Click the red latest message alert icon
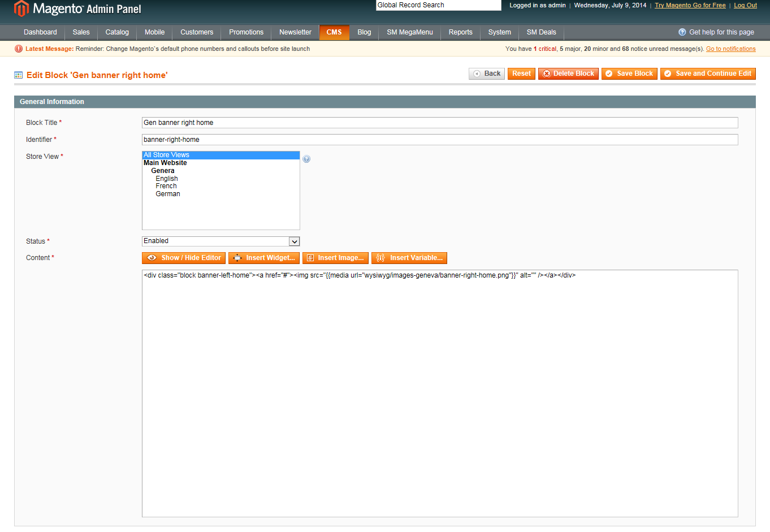Viewport: 770px width, 532px height. coord(19,49)
